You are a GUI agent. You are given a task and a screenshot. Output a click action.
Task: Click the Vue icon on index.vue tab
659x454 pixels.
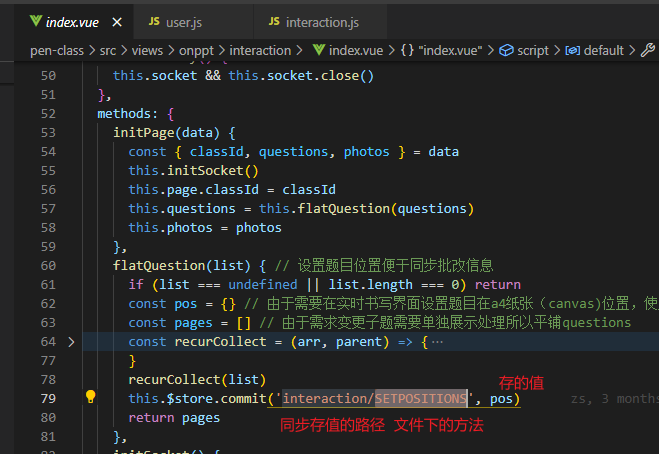tap(36, 21)
